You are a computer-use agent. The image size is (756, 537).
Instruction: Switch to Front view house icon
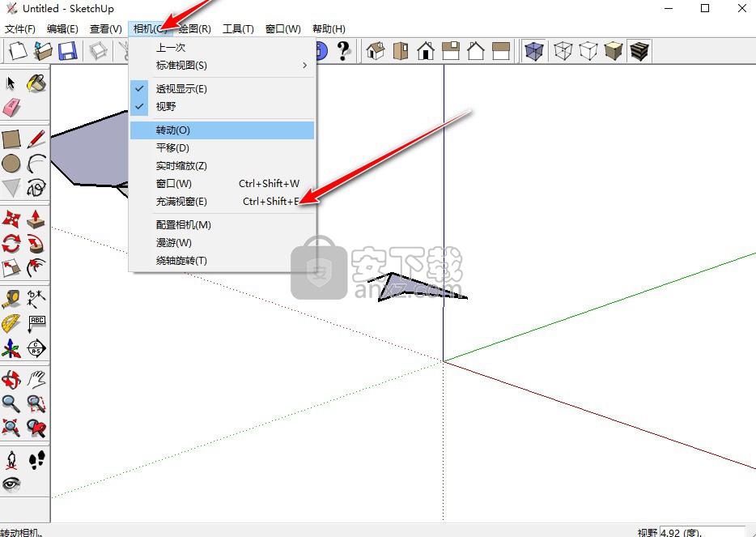pos(426,51)
